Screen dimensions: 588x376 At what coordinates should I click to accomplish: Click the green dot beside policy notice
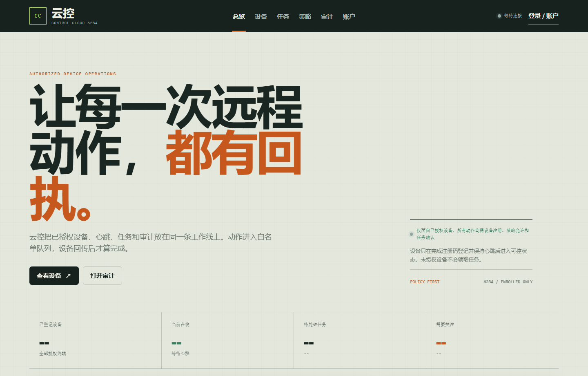pos(411,234)
